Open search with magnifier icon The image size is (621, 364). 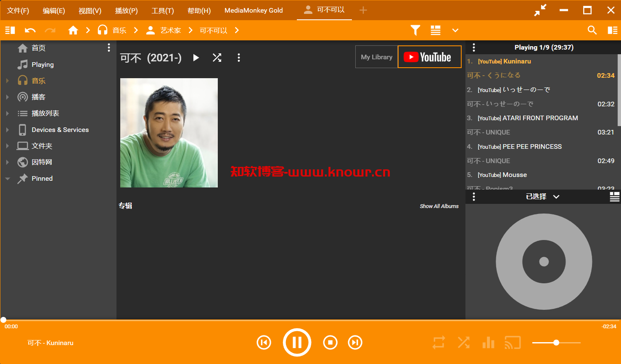point(592,30)
